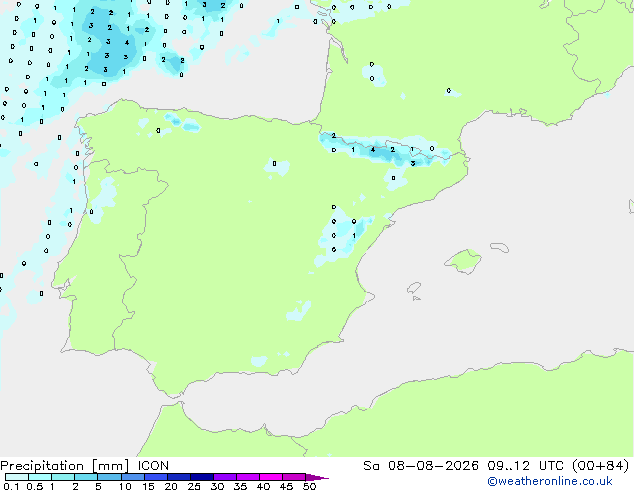Click the 2–5 mm legend color swatch
Viewport: 634px width, 490px height.
(x=86, y=477)
